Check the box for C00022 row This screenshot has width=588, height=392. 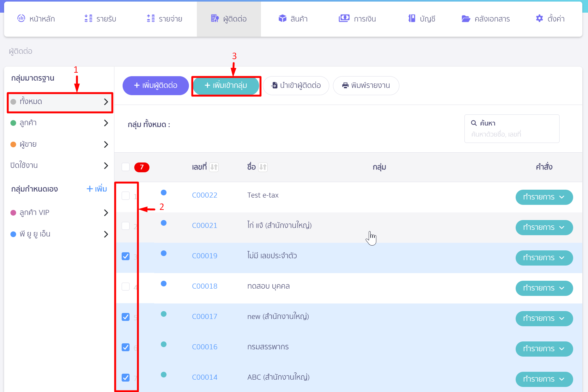pos(126,196)
